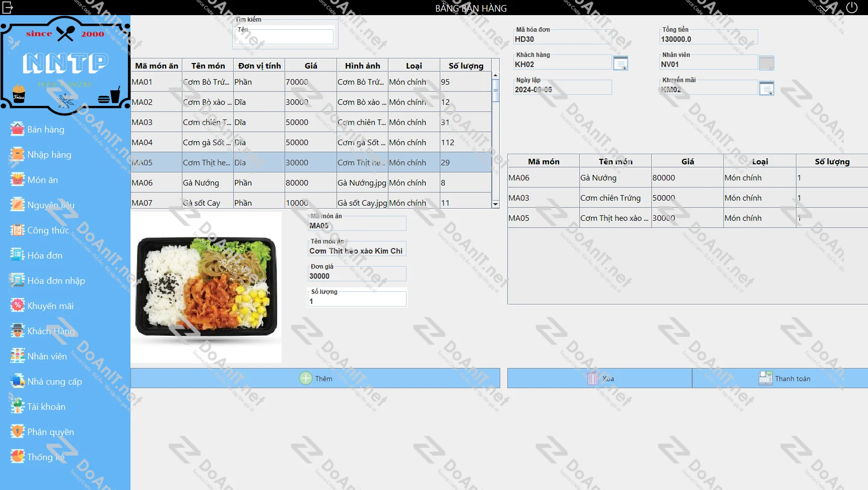This screenshot has width=868, height=490.
Task: Open customer picker icon beside Khách hàng
Action: (x=620, y=64)
